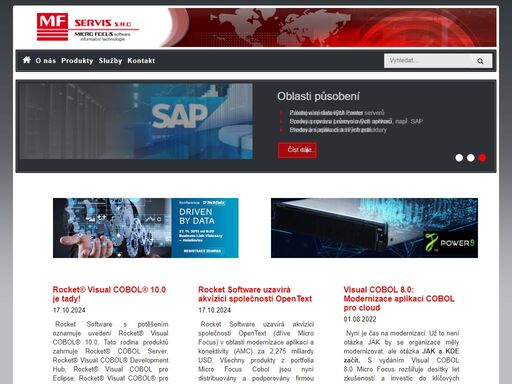Open the Produkty menu
Viewport: 512px width, 384px height.
click(77, 61)
